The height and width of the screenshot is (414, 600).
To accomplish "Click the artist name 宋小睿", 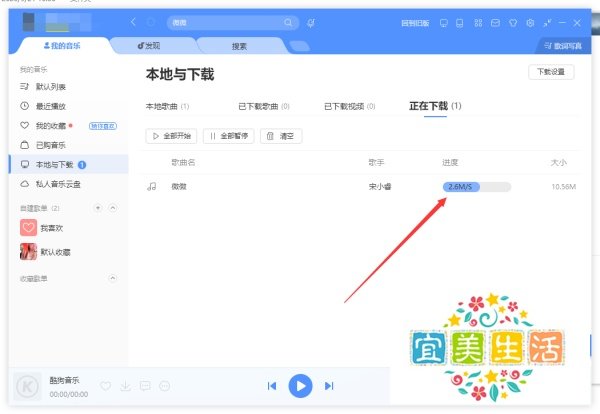I will pyautogui.click(x=380, y=187).
